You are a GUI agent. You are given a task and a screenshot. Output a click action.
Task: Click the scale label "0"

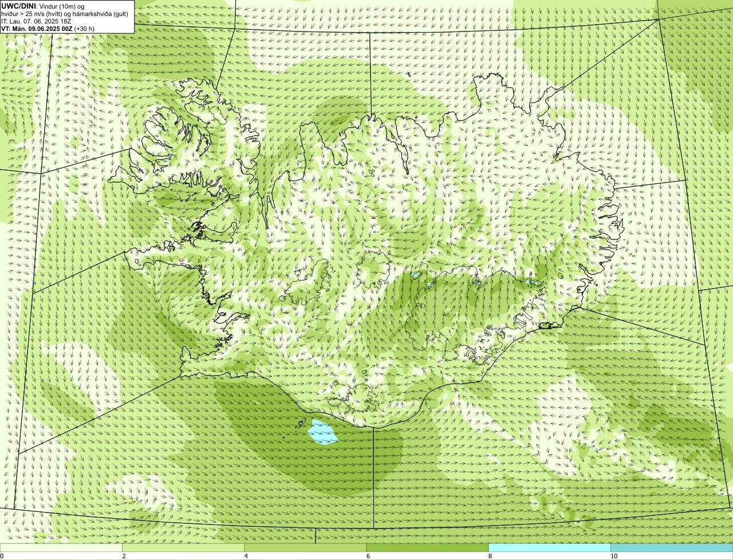click(2, 556)
